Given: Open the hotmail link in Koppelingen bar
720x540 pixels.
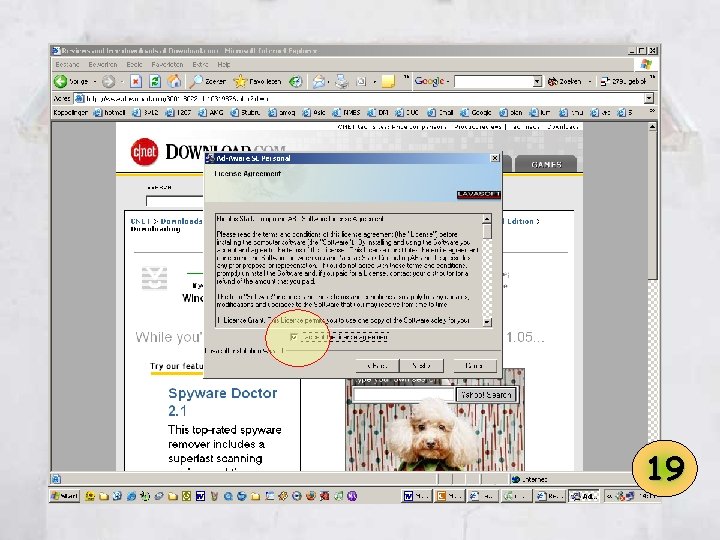Looking at the screenshot, I should [x=109, y=112].
